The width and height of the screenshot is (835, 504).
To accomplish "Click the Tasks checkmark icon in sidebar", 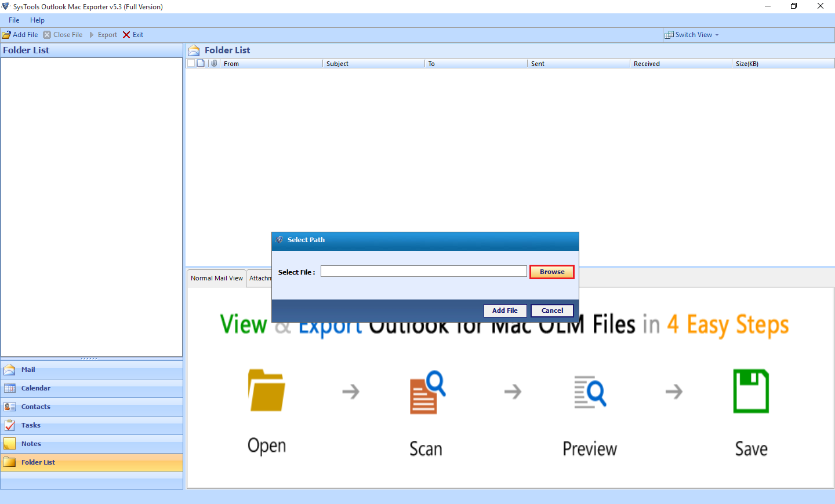I will coord(9,425).
